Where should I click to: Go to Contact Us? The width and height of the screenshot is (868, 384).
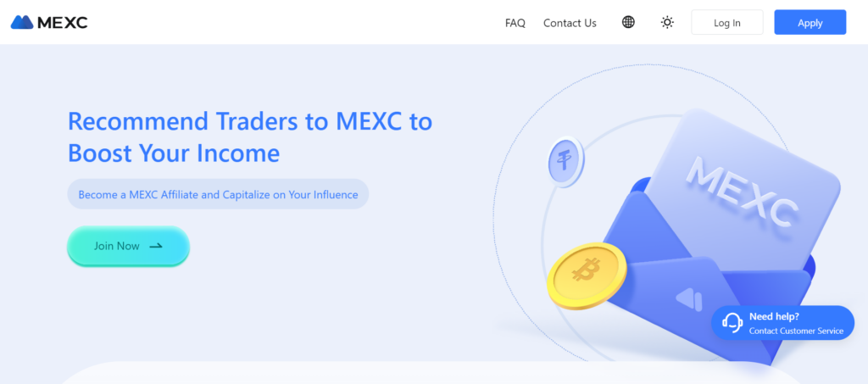570,23
